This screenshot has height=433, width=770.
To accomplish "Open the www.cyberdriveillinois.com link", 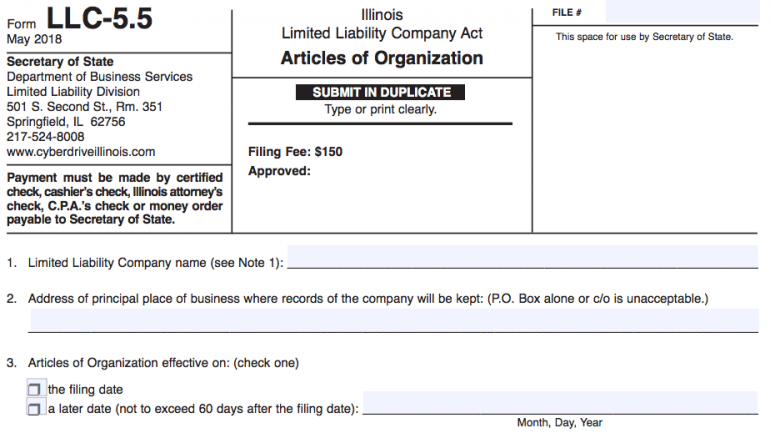I will coord(81,152).
